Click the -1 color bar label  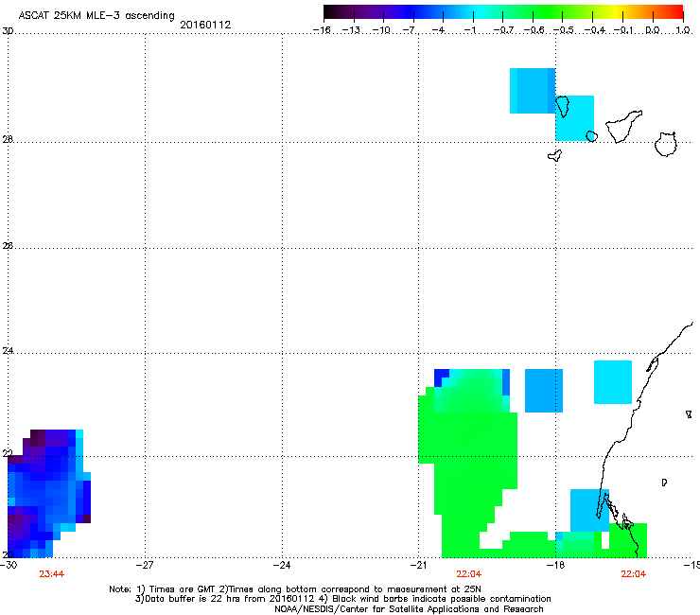pos(469,30)
